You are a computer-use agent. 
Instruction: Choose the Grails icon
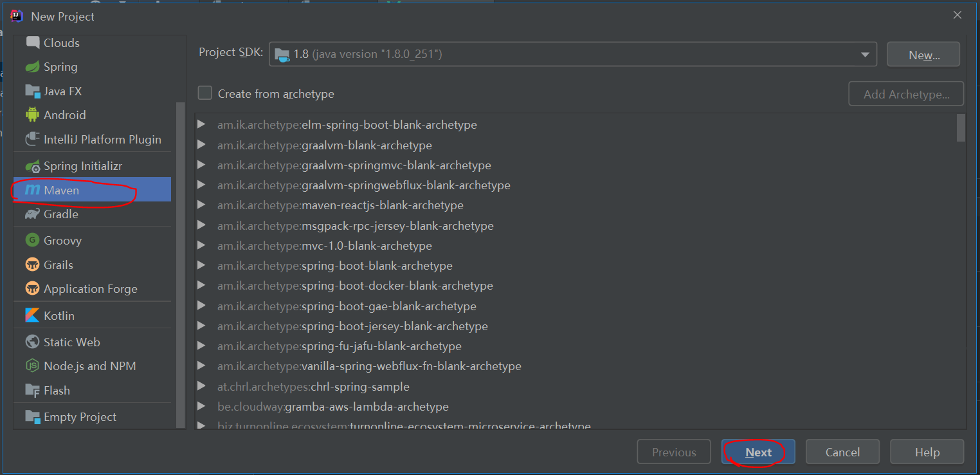(x=32, y=265)
